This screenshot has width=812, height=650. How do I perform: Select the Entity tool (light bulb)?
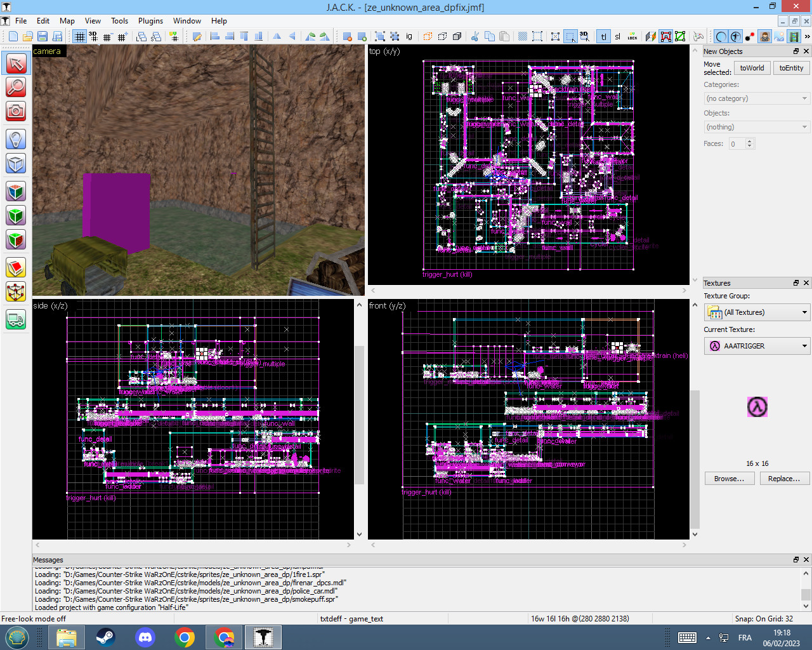pos(15,139)
